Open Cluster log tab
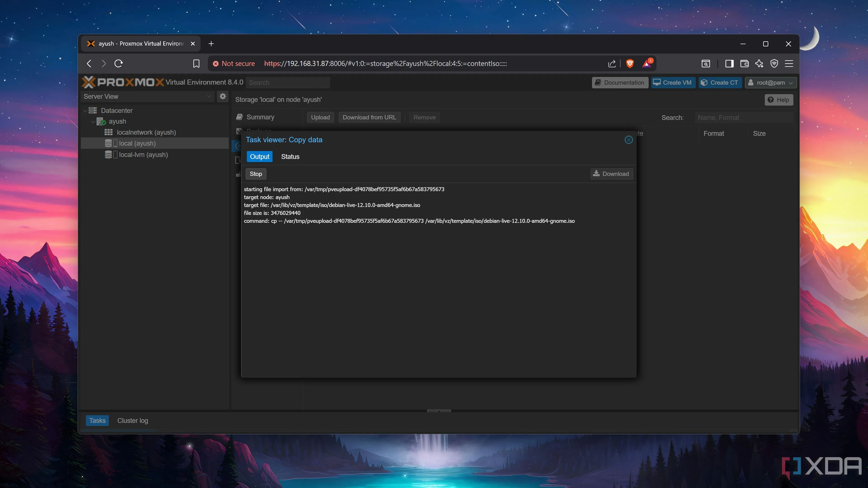The width and height of the screenshot is (868, 488). [x=132, y=420]
